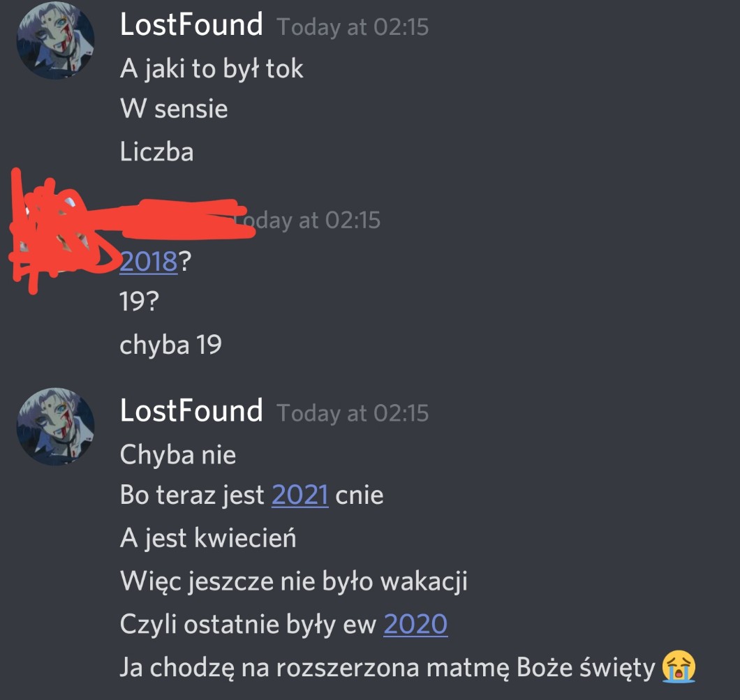Click the top message's 'Today at 02:15' timestamp
The height and width of the screenshot is (700, 740).
click(353, 27)
